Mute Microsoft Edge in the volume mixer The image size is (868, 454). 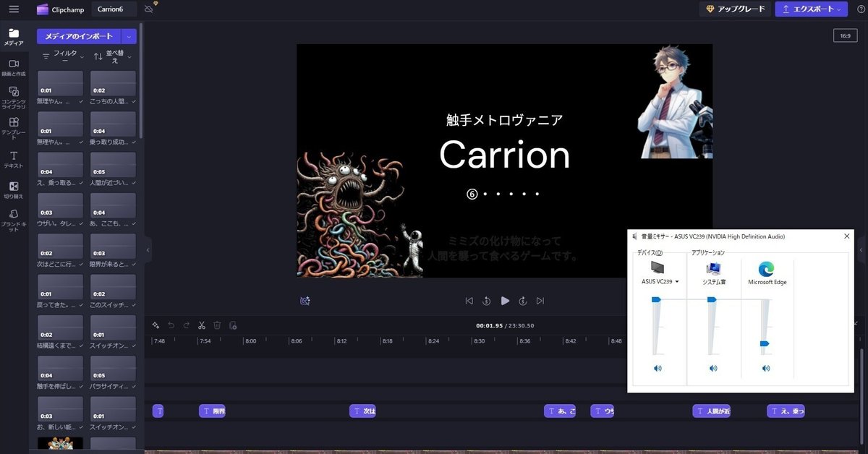(765, 368)
